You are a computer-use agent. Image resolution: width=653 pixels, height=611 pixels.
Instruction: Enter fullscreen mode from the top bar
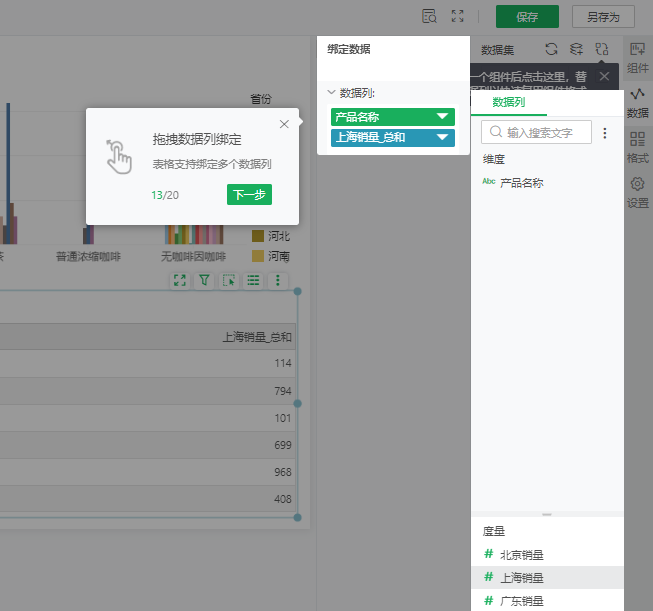(458, 16)
